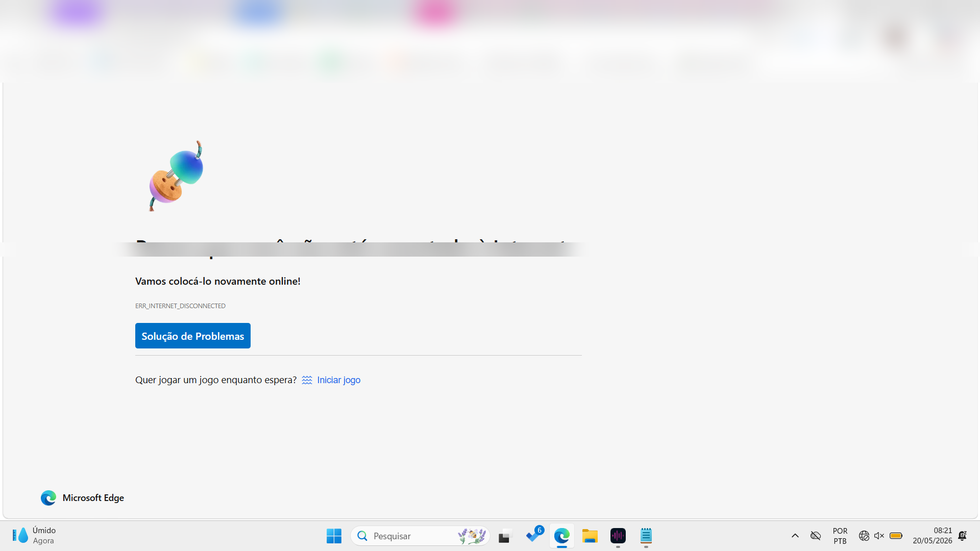Open the notifications bell with do-not-disturb
Screen dimensions: 980x551
coord(963,536)
